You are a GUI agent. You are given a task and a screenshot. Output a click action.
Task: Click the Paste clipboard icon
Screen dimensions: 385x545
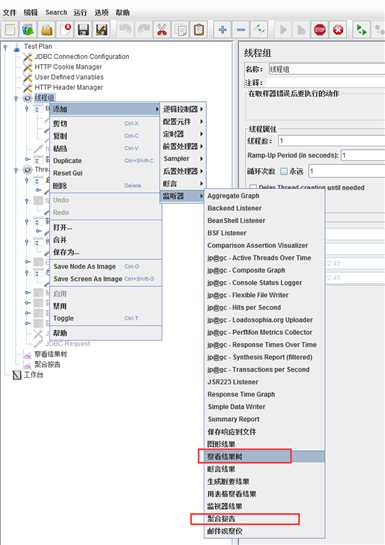(199, 30)
